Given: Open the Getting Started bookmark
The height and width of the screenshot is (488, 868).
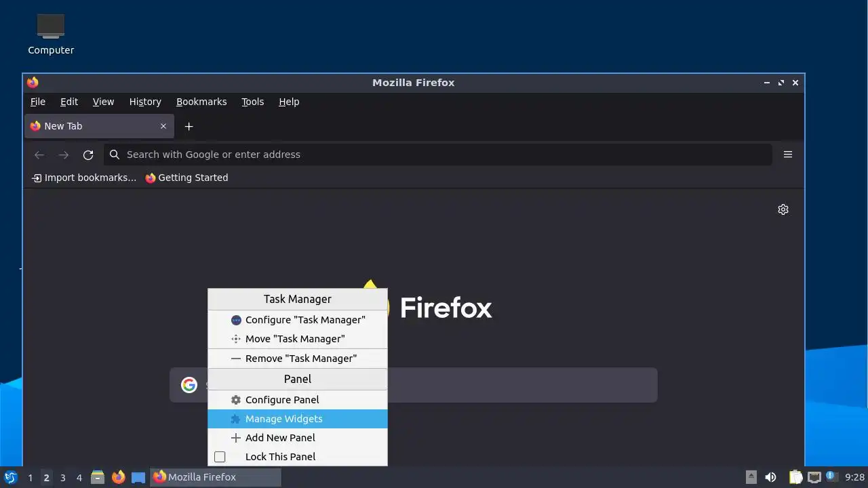Looking at the screenshot, I should coord(186,178).
